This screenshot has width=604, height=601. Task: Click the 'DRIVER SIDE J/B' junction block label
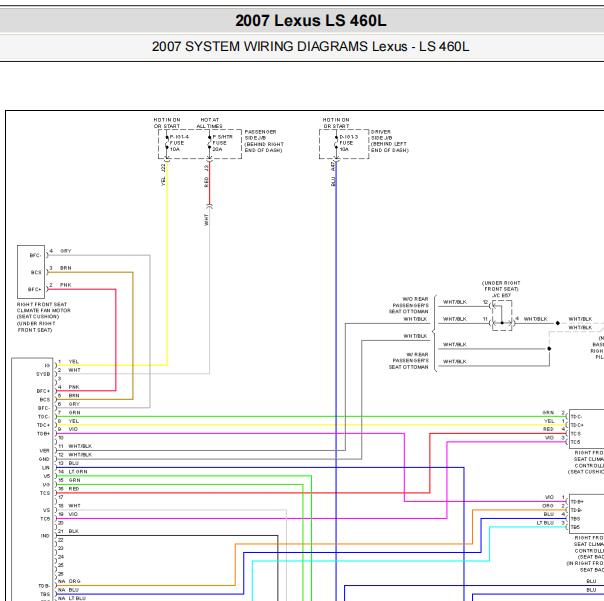pyautogui.click(x=389, y=141)
